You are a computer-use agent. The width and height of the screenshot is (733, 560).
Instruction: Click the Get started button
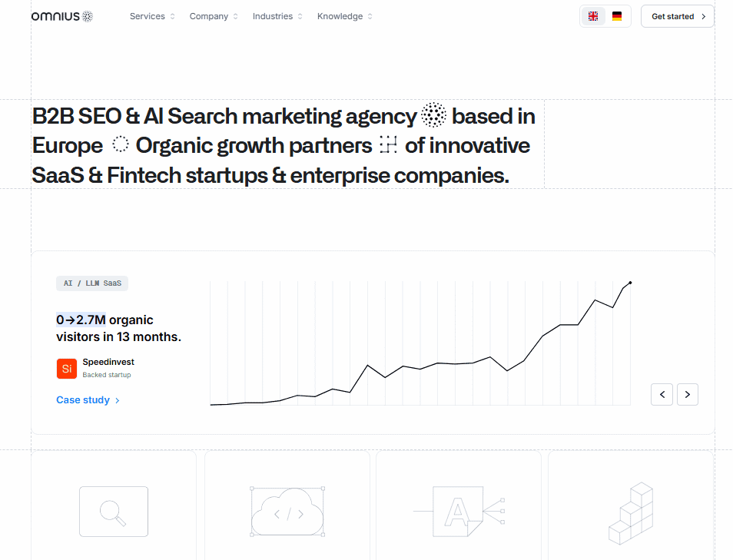point(678,16)
